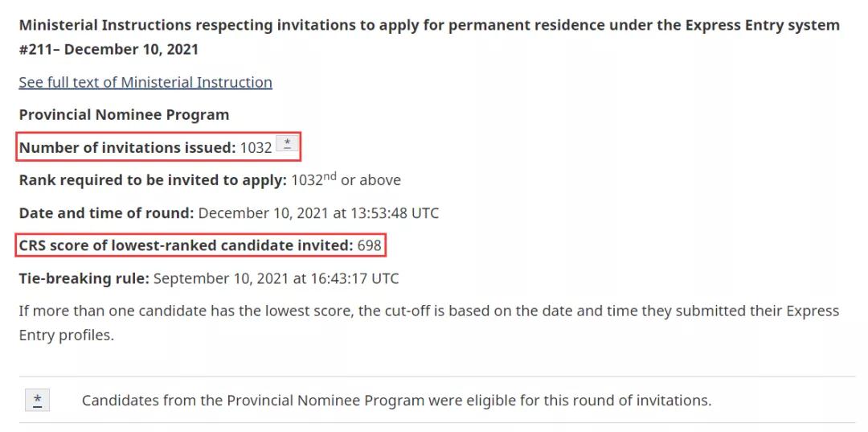Click the Rank required to be invited label

pos(153,180)
